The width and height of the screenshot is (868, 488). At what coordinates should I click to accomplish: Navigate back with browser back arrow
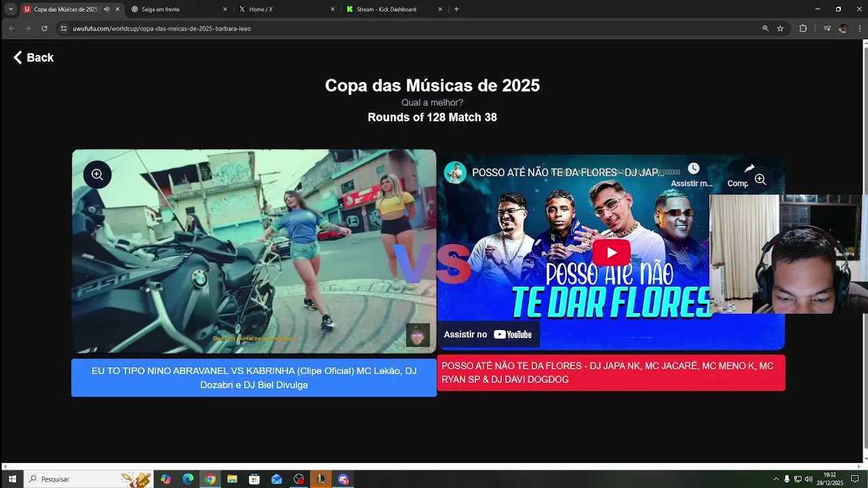point(12,28)
